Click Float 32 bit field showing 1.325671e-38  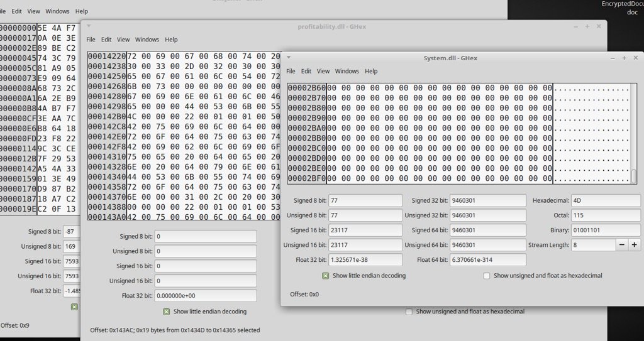[x=365, y=260]
